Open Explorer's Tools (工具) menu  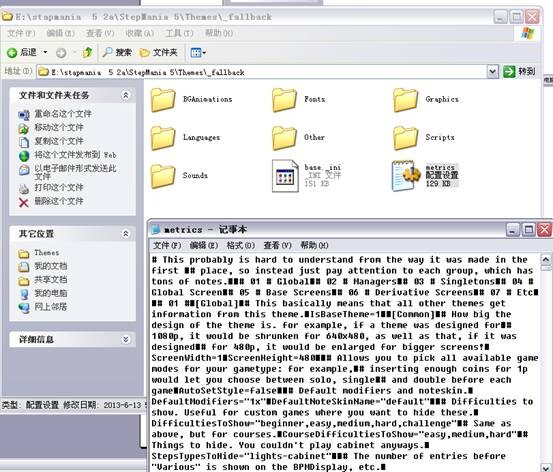pyautogui.click(x=180, y=34)
